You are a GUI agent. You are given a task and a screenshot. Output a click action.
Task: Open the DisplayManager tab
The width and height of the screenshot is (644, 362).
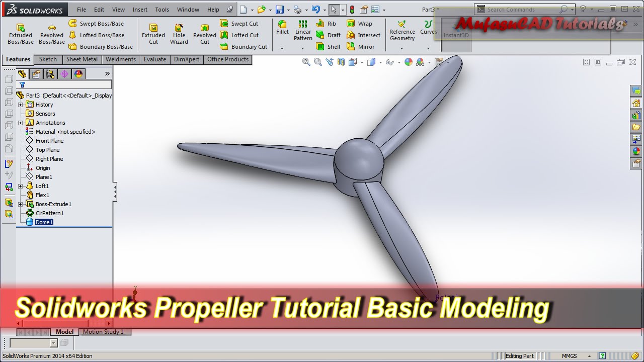78,74
